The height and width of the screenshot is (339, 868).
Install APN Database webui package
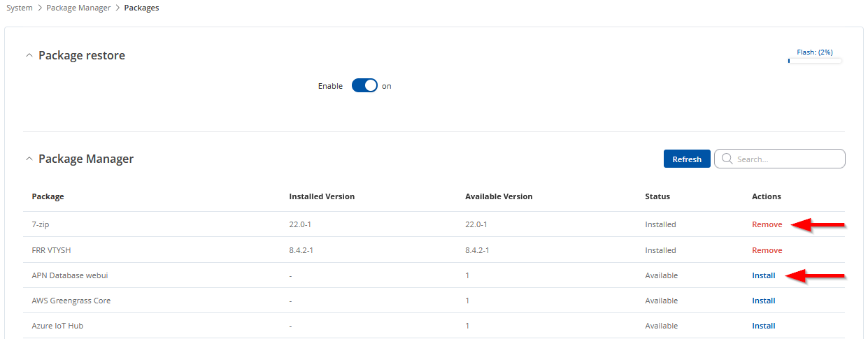coord(763,275)
